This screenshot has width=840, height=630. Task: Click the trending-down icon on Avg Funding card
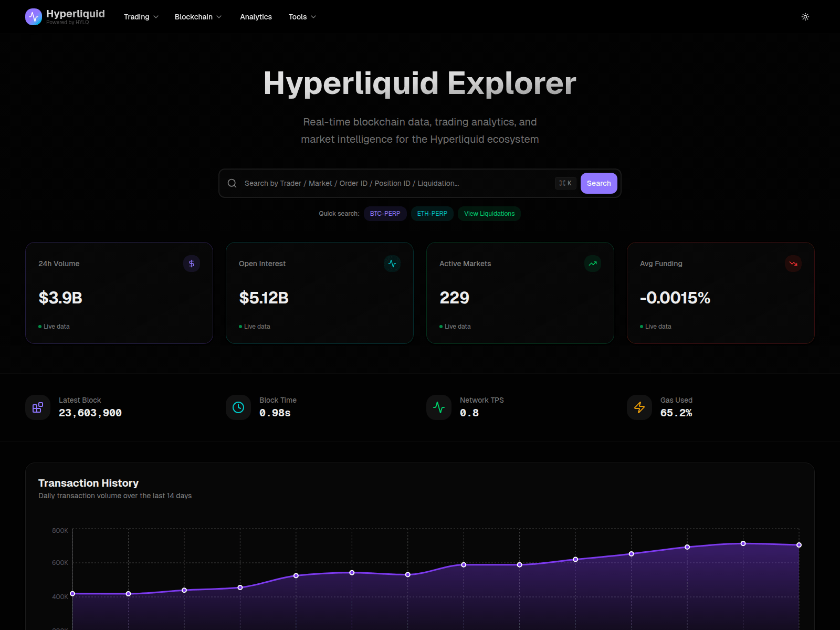(x=793, y=264)
